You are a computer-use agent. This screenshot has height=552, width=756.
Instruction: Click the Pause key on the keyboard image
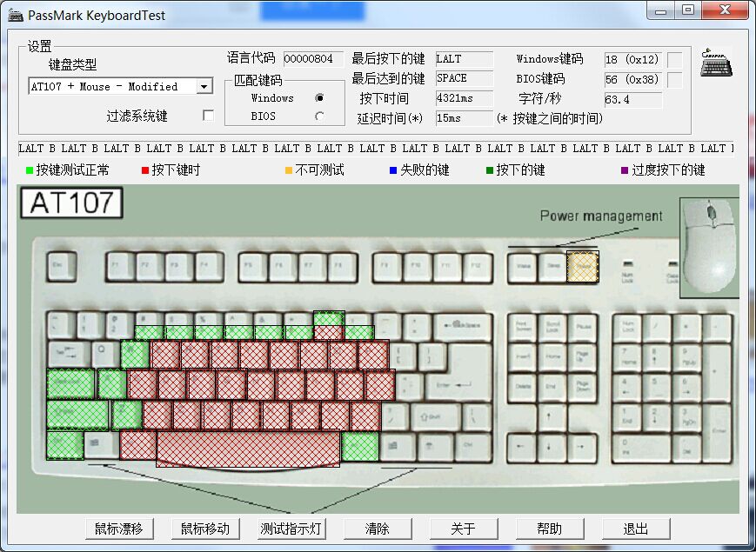pos(582,329)
